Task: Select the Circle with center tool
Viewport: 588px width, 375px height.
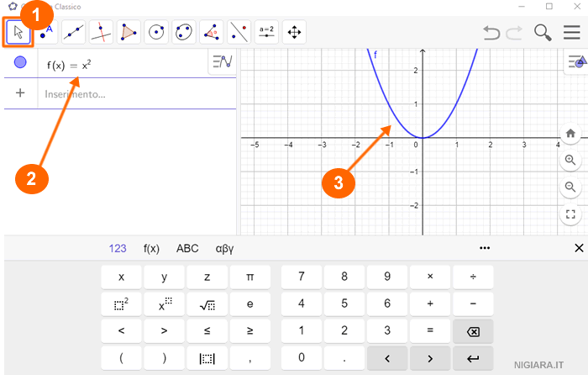Action: [x=156, y=32]
